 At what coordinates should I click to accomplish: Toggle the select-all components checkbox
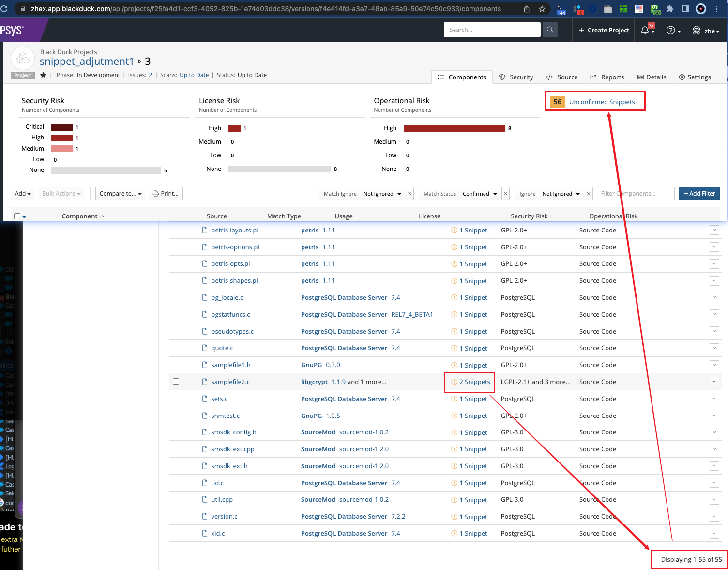pos(17,216)
